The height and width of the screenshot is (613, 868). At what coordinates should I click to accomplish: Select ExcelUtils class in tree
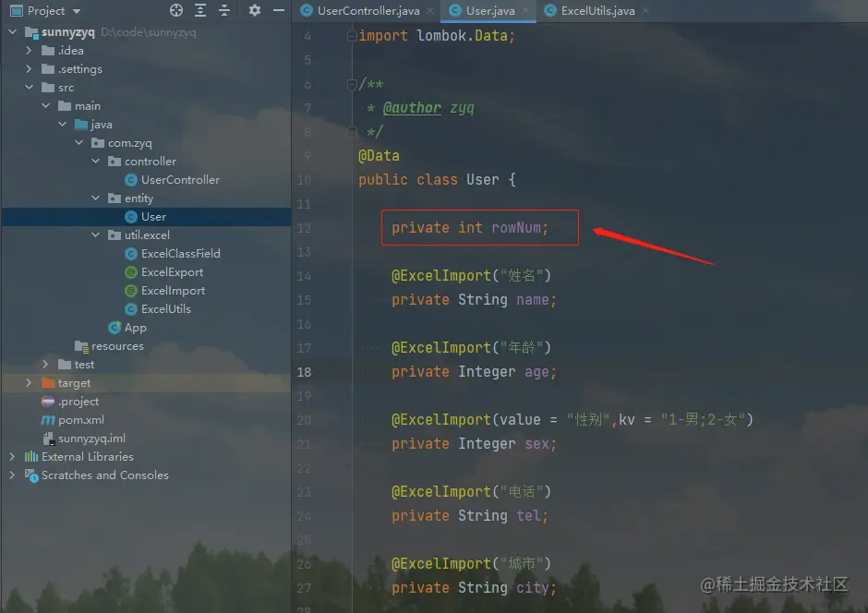[x=165, y=308]
